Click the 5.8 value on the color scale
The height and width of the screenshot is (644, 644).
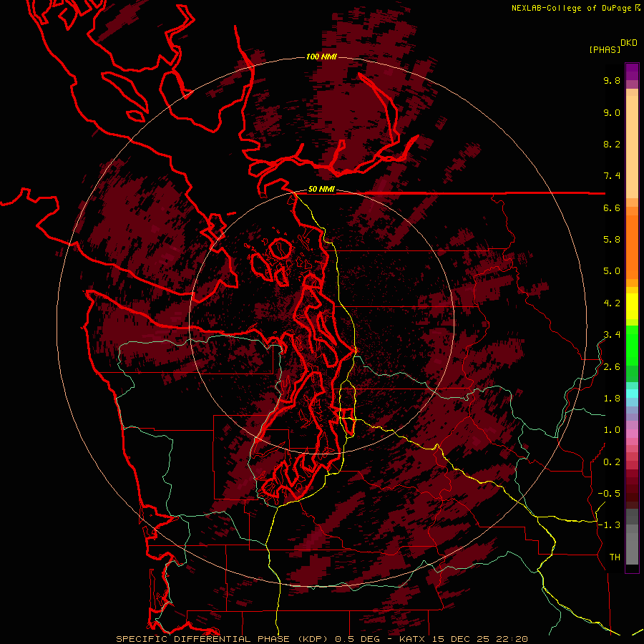tap(612, 240)
